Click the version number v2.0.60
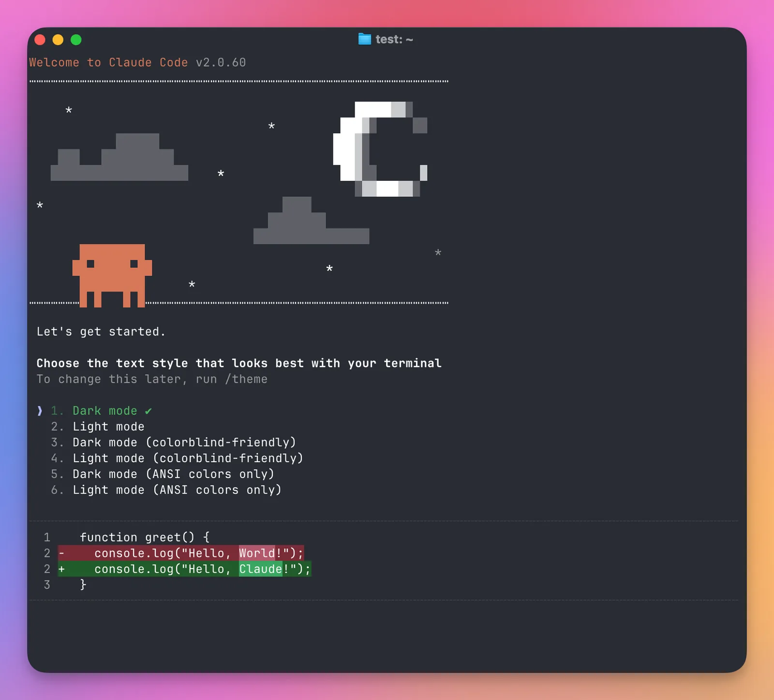 tap(221, 62)
